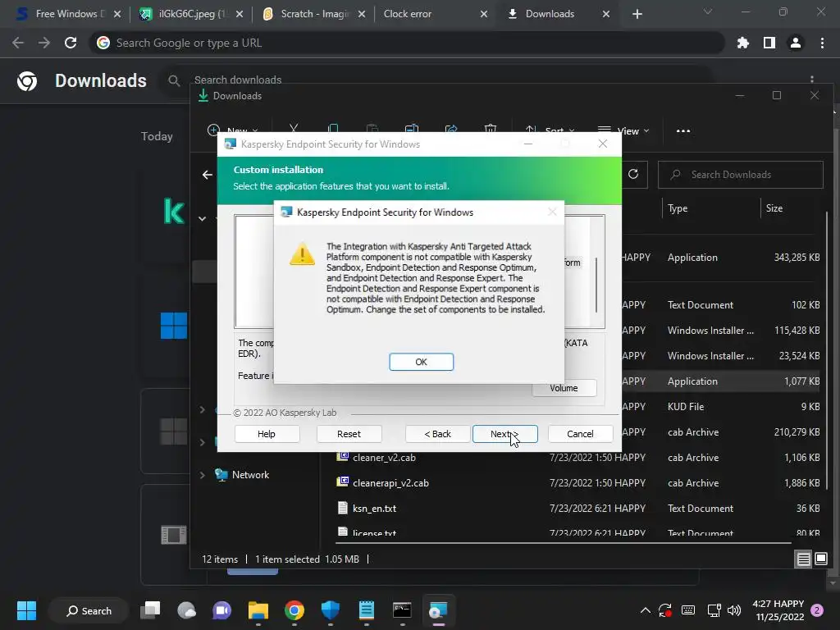Select ksn_en.txt file
The image size is (840, 630).
tap(374, 509)
